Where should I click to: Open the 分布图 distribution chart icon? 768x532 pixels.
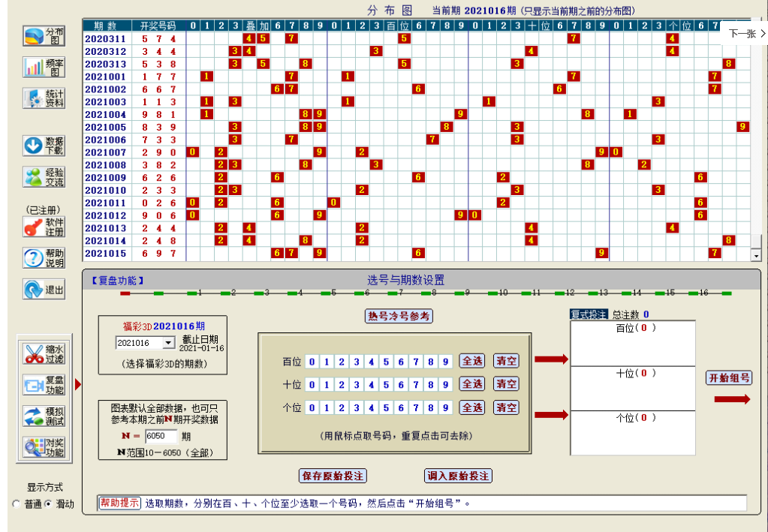[44, 36]
